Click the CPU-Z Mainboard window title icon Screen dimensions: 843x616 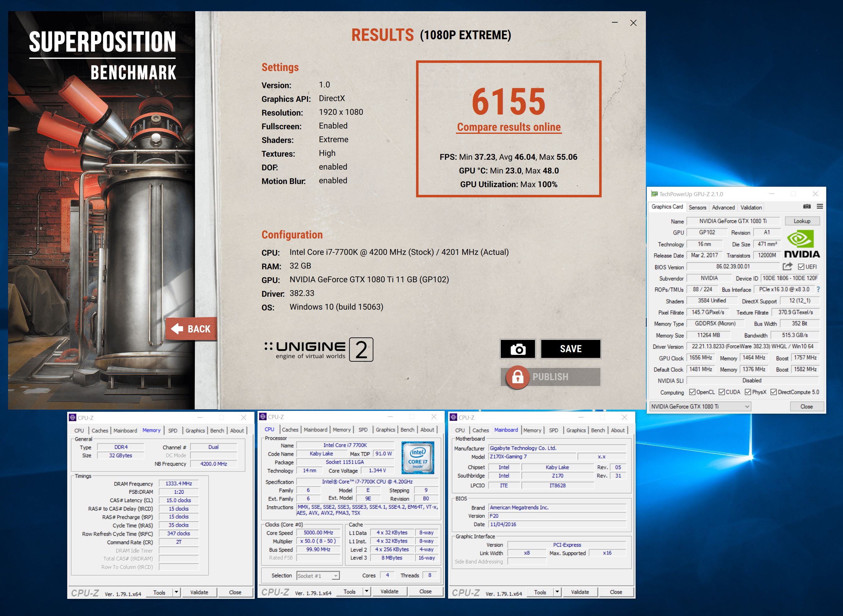454,417
